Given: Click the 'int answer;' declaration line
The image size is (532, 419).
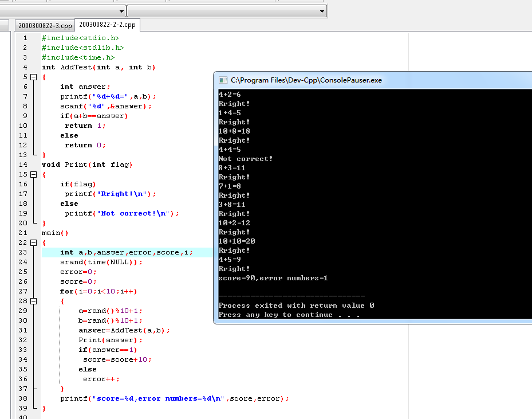Looking at the screenshot, I should (85, 87).
